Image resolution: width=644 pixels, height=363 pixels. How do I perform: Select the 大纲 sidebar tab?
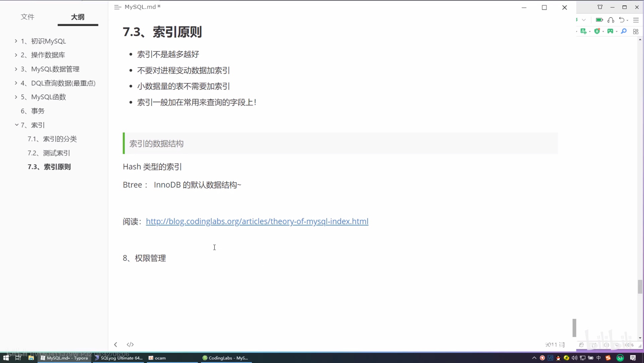point(78,17)
